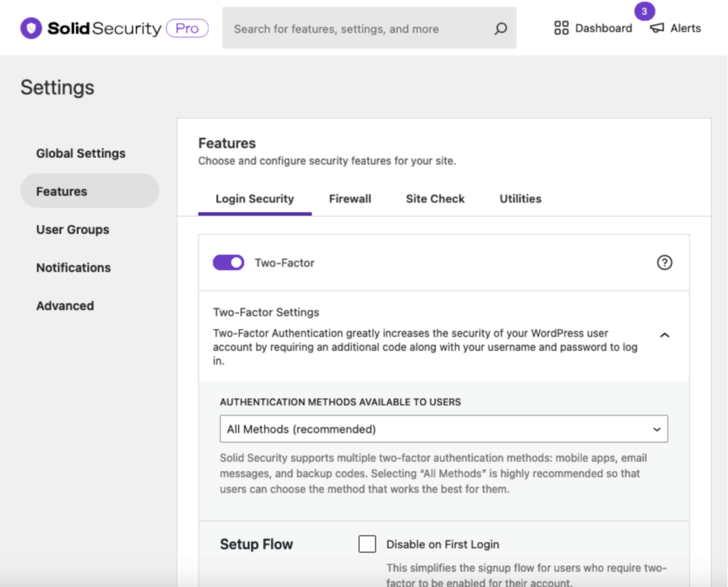
Task: Open Two-Factor help question mark icon
Action: pos(665,263)
